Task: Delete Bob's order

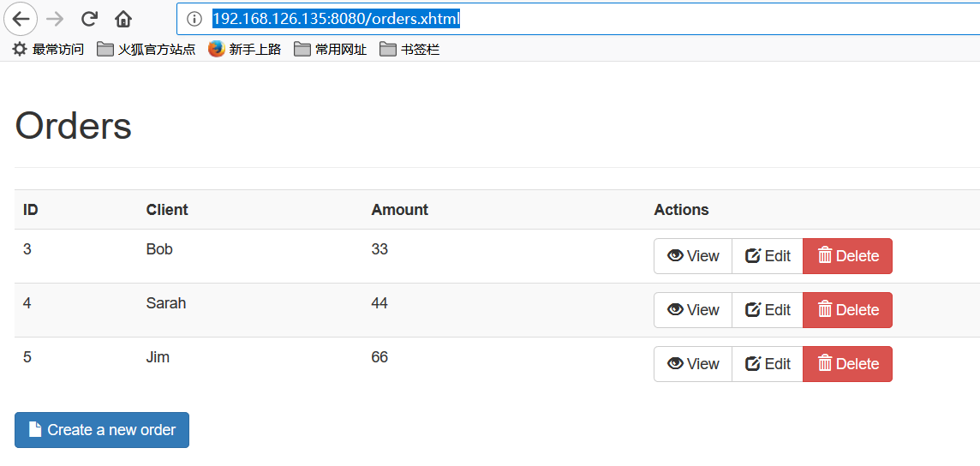Action: click(x=847, y=256)
